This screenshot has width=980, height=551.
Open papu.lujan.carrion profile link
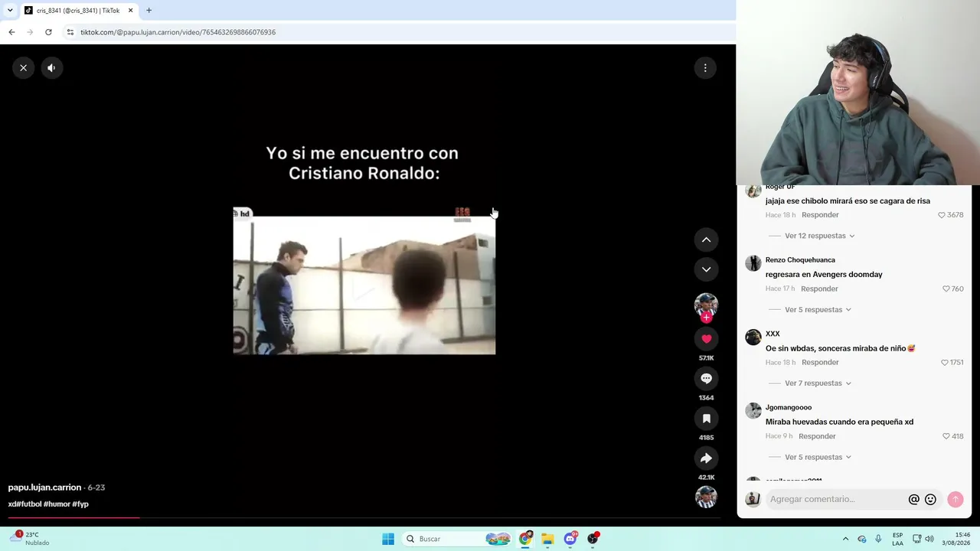point(44,487)
